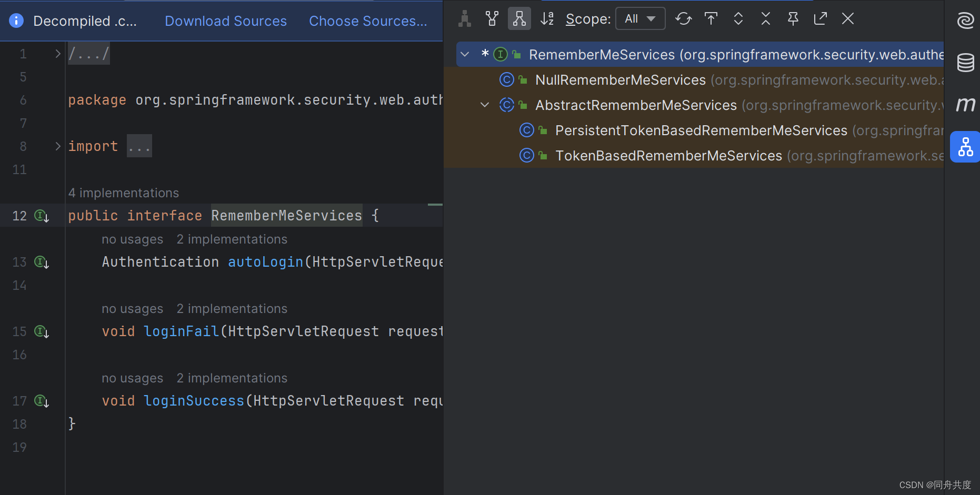Open the Database tool window
Screen dimensions: 980x495
coord(965,63)
